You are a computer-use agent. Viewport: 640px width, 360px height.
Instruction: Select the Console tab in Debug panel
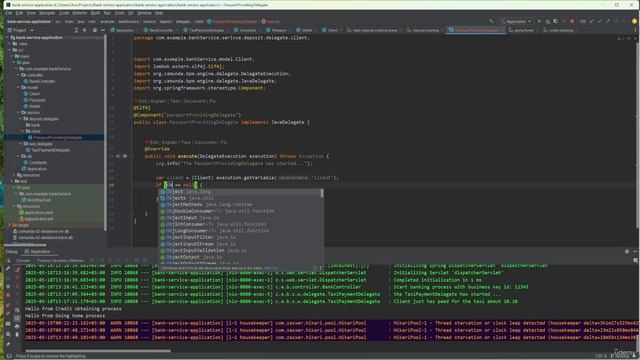point(23,260)
